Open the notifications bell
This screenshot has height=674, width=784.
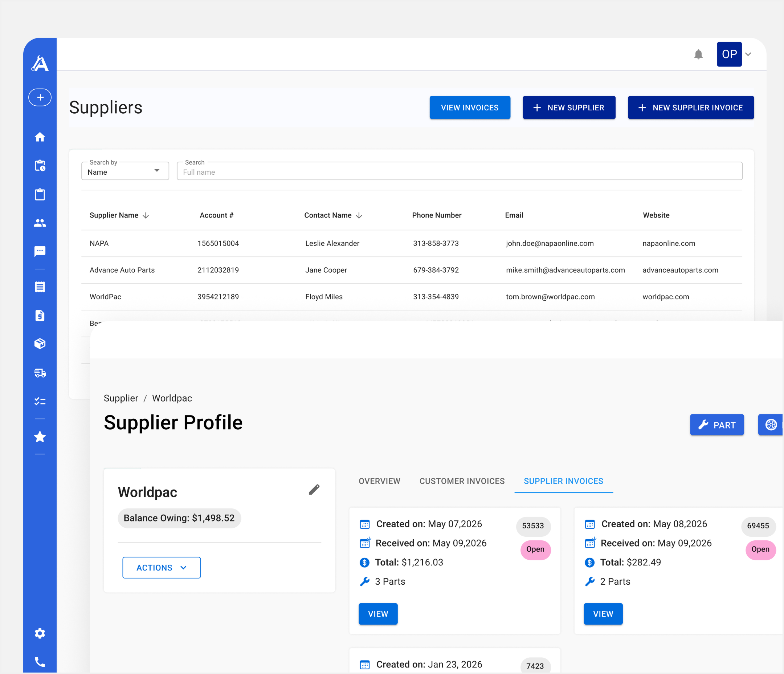(x=698, y=54)
